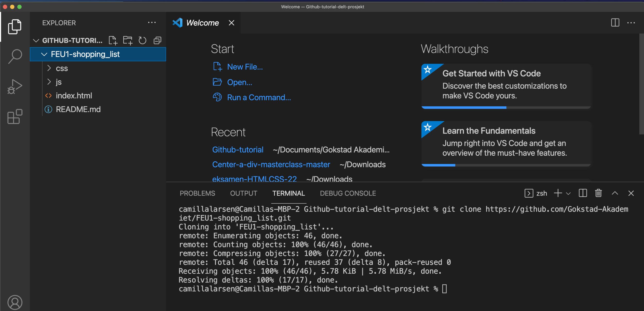The width and height of the screenshot is (644, 311).
Task: Split the editor to the right
Action: click(x=615, y=23)
